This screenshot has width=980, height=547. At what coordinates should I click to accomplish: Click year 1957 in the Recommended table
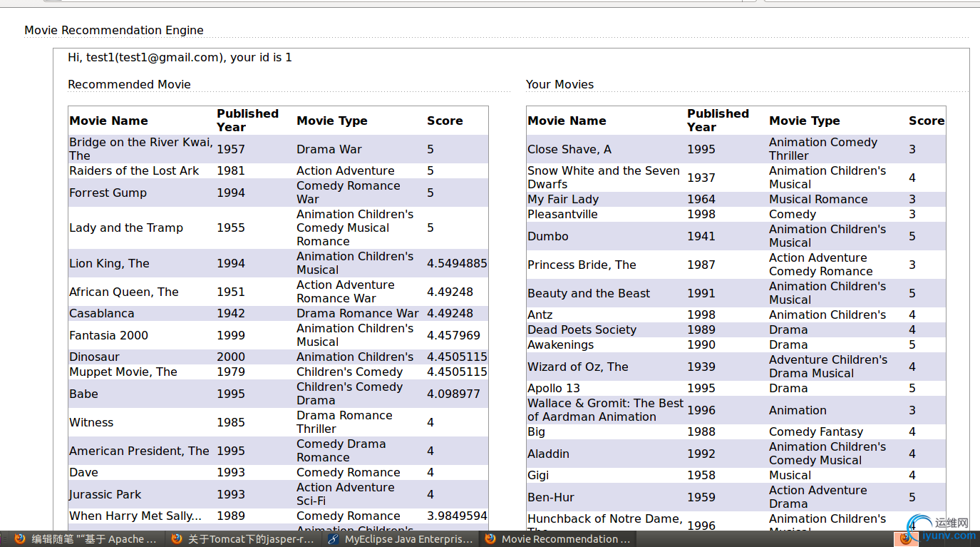230,149
